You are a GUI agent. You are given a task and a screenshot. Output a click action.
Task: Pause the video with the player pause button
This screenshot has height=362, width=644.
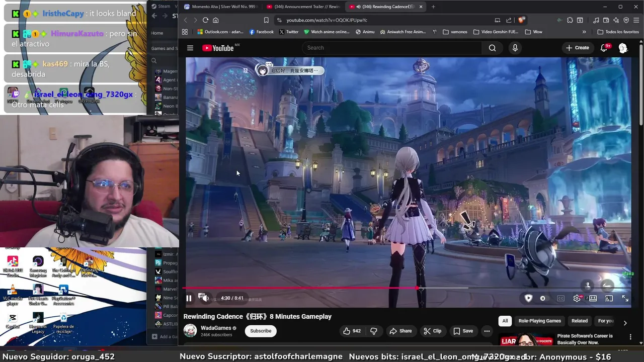click(189, 298)
